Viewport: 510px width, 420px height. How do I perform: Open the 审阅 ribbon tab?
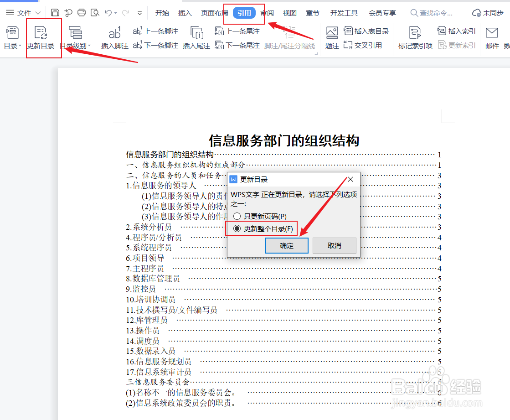click(x=267, y=12)
